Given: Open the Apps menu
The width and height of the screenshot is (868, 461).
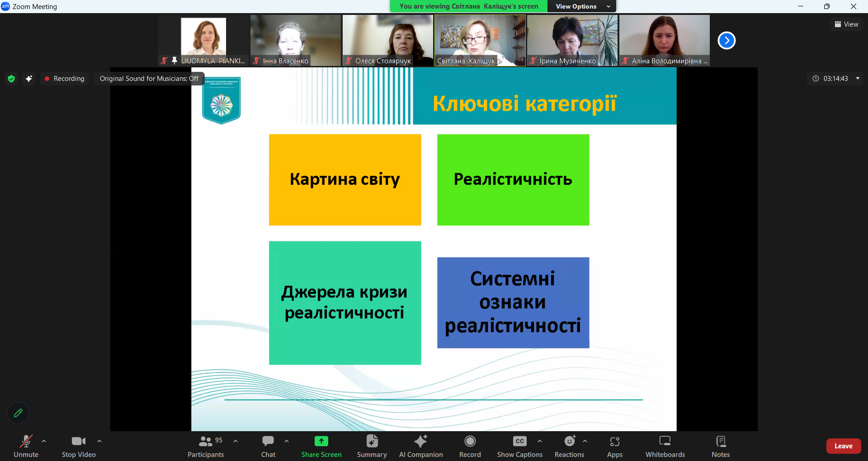Looking at the screenshot, I should 614,446.
